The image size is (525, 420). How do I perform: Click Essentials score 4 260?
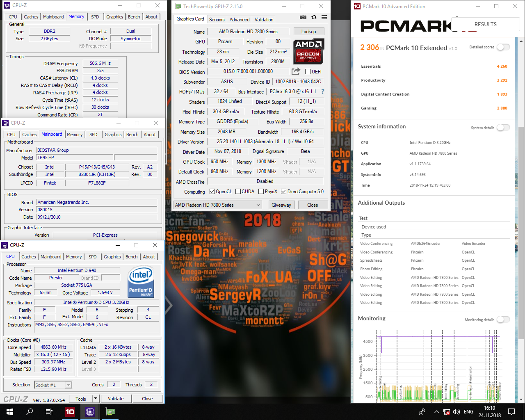point(502,66)
